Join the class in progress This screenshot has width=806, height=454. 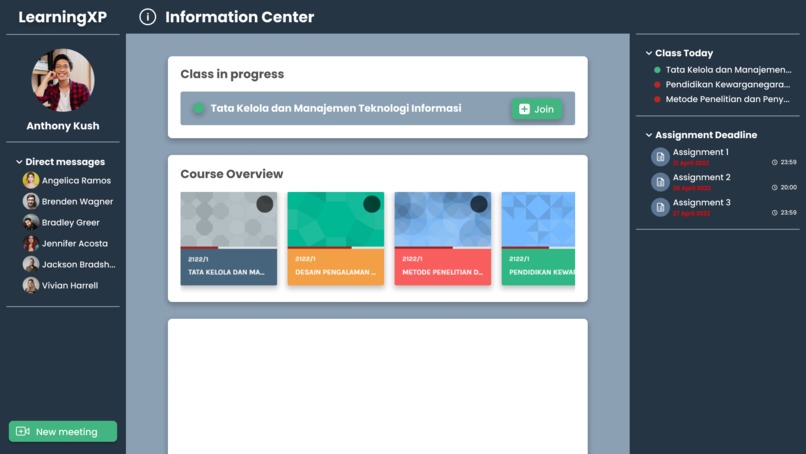537,109
